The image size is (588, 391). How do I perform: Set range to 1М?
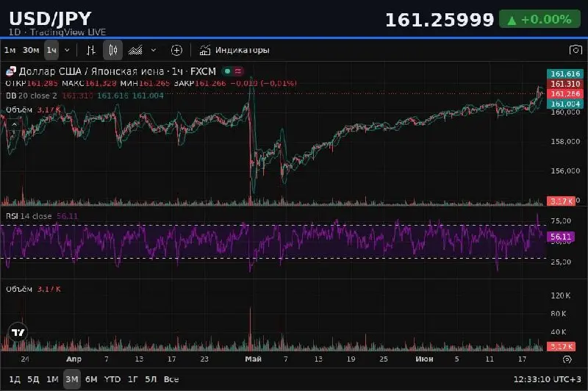point(52,379)
